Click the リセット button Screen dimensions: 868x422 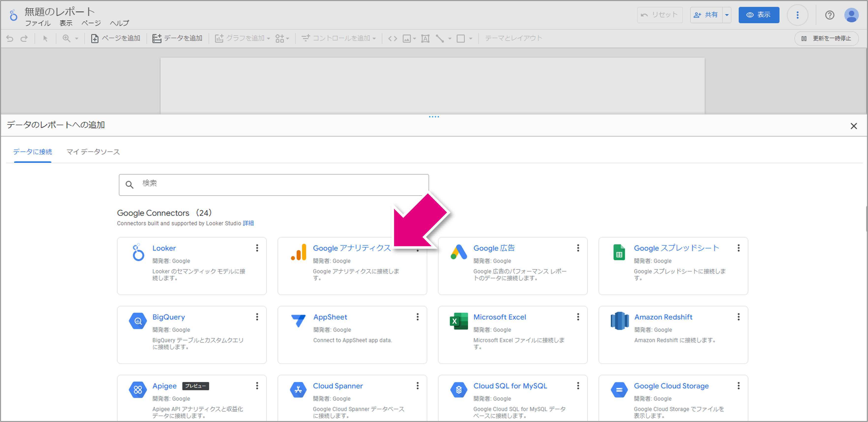[659, 15]
